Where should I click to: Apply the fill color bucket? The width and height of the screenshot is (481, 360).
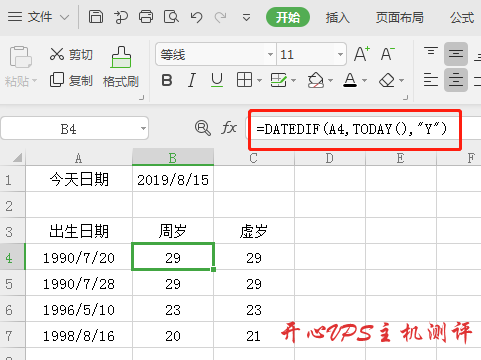(315, 80)
